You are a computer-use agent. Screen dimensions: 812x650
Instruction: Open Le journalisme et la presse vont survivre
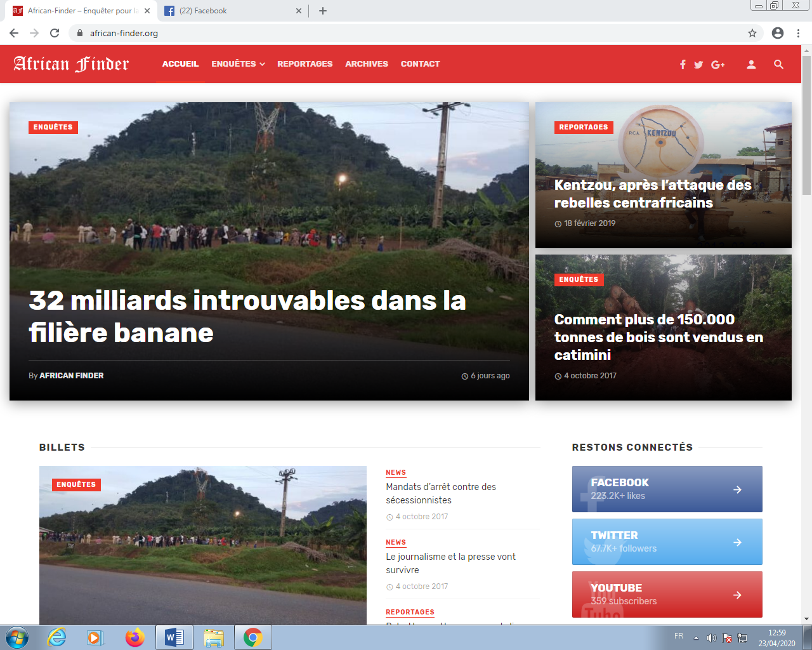pos(450,563)
